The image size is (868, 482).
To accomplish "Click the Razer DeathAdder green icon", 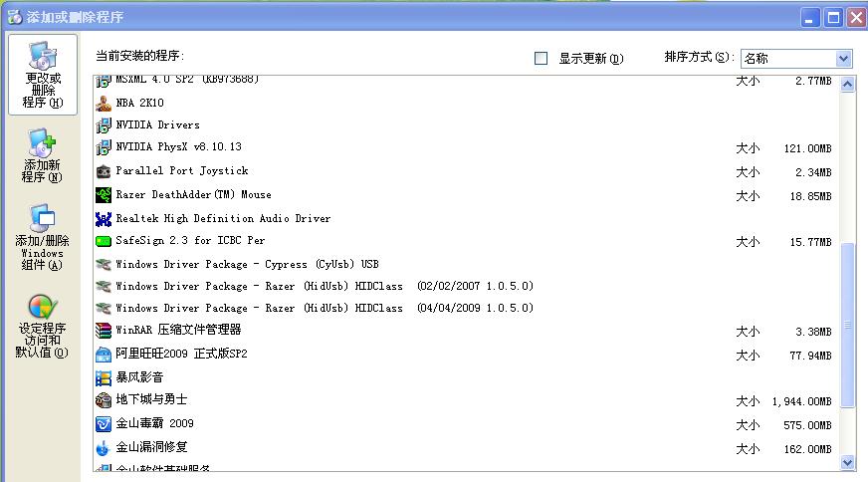I will pos(103,195).
